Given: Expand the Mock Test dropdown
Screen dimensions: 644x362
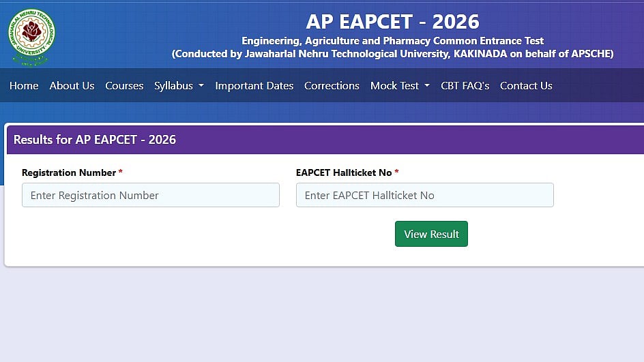Looking at the screenshot, I should (400, 86).
